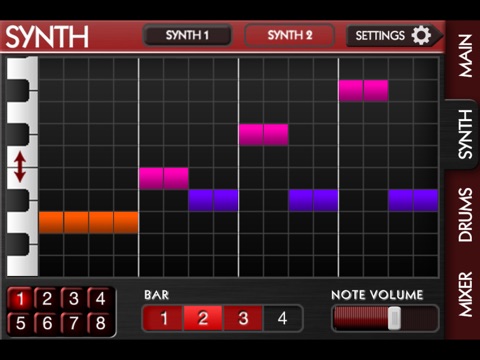Tap the rightmost purple note block

413,200
